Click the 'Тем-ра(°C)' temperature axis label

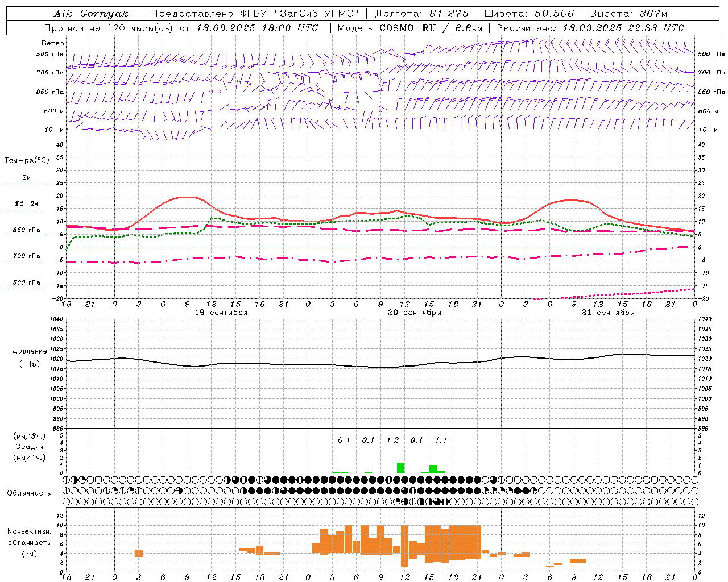(x=27, y=160)
